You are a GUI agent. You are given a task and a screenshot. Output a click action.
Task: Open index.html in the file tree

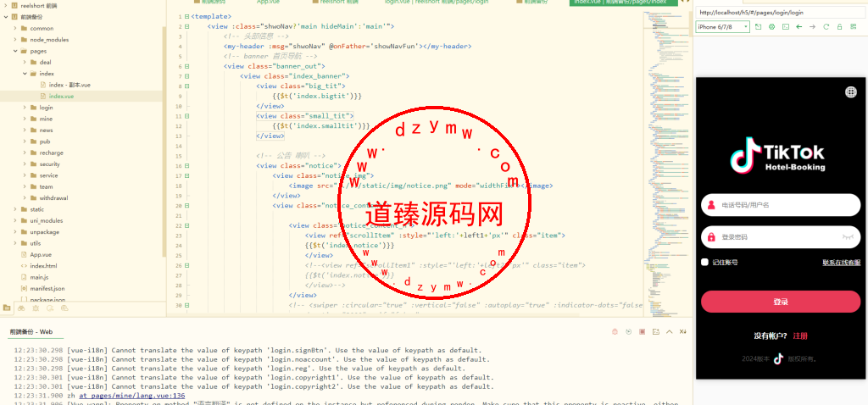tap(43, 266)
